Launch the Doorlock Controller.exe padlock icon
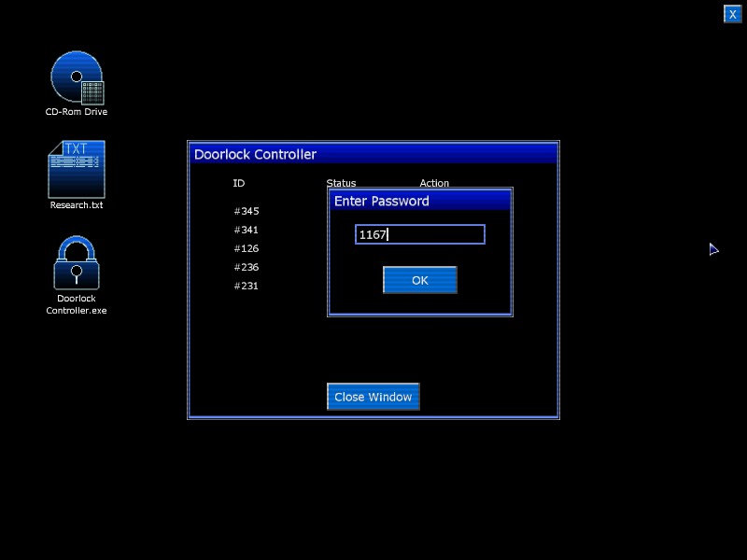Viewport: 747px width, 560px height. (x=77, y=263)
